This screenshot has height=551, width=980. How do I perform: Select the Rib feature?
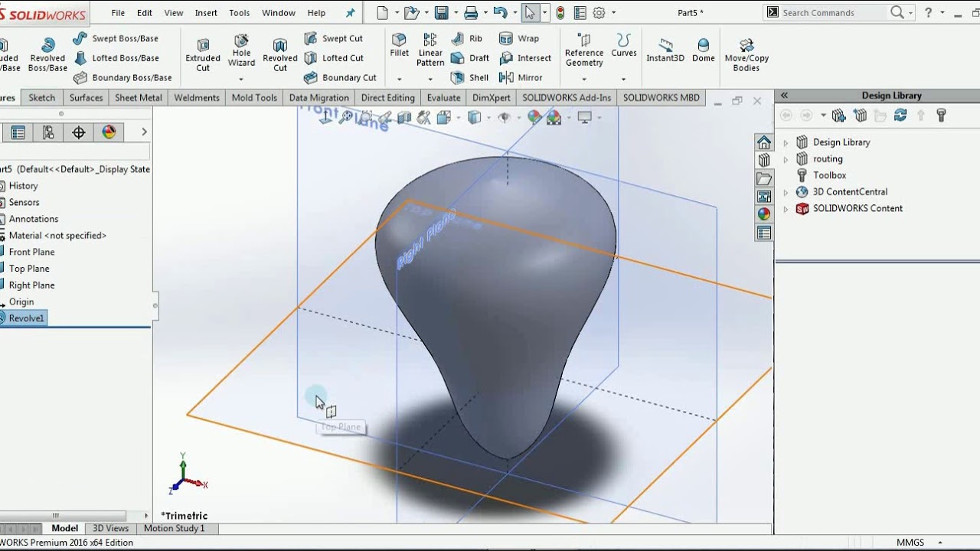click(x=467, y=38)
